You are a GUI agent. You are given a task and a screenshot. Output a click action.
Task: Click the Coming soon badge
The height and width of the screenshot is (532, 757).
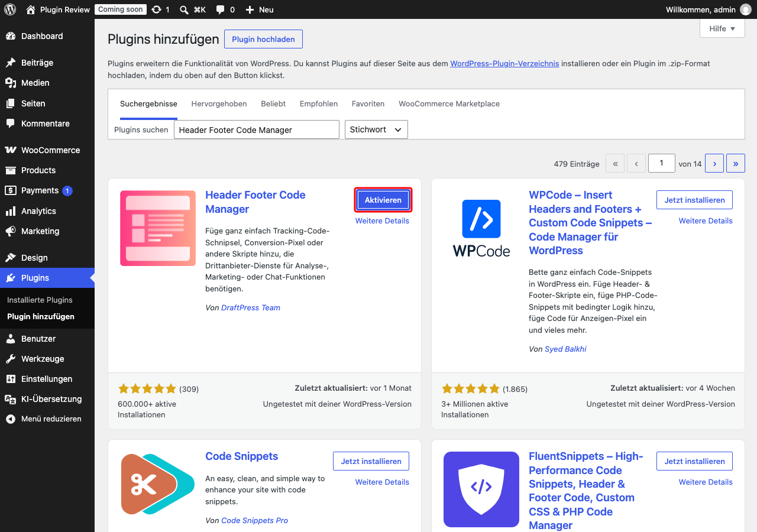120,9
